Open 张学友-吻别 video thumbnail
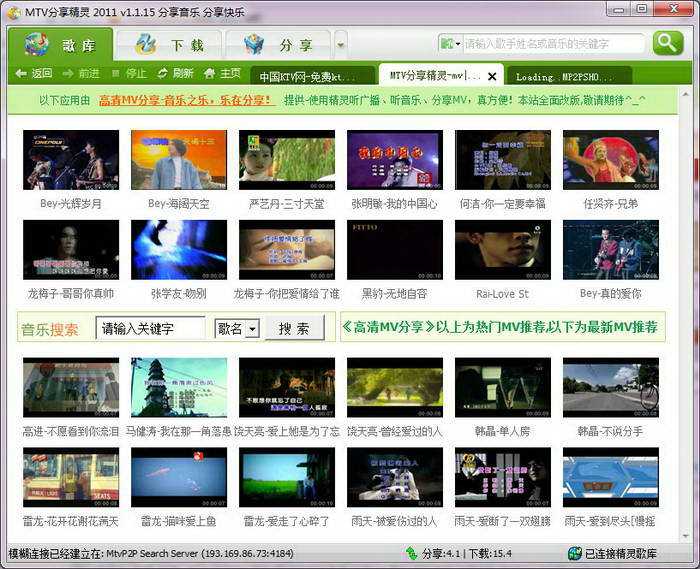This screenshot has width=700, height=569. point(179,249)
